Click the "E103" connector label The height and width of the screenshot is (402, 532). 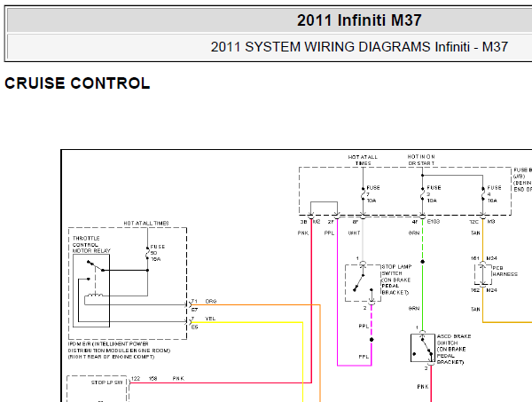pos(434,221)
